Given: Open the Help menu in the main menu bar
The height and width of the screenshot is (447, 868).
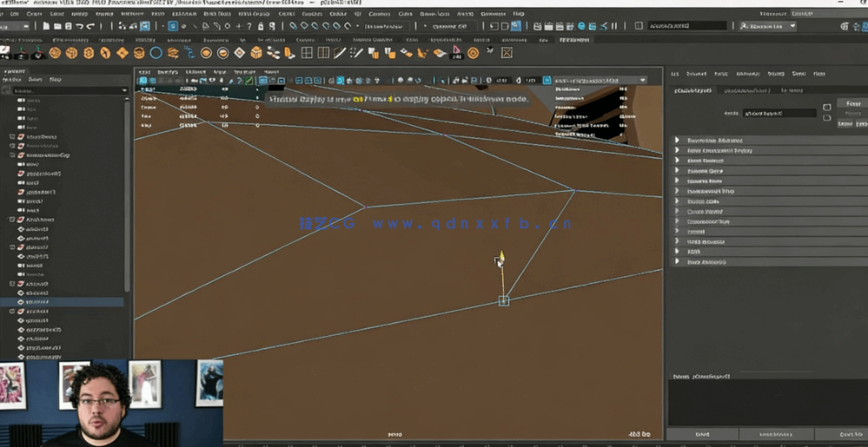Looking at the screenshot, I should [519, 14].
